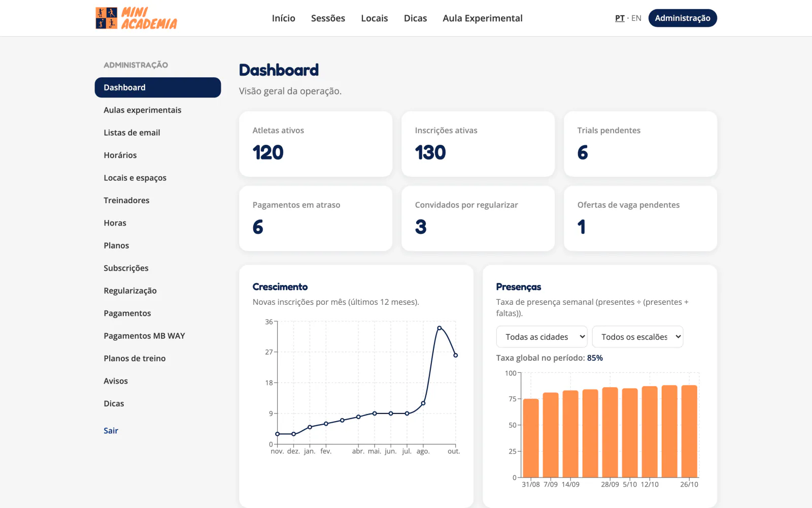The image size is (812, 508).
Task: Click the 31/08 attendance bar
Action: tap(531, 438)
